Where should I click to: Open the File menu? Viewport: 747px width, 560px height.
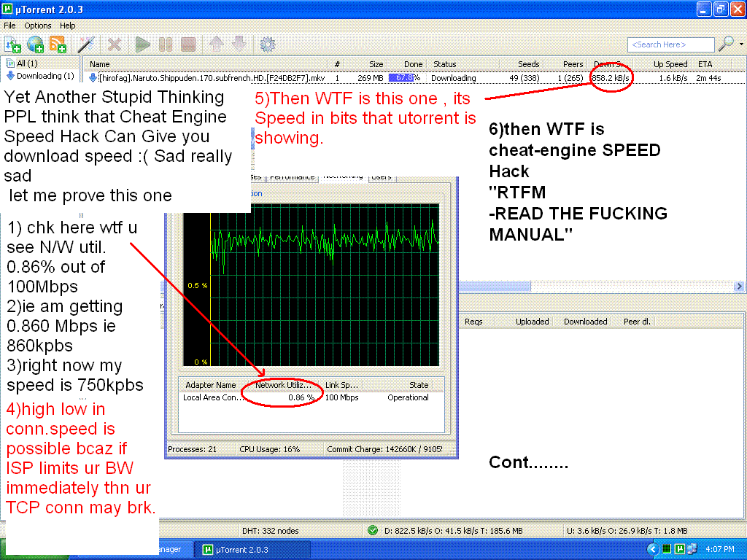[9, 26]
